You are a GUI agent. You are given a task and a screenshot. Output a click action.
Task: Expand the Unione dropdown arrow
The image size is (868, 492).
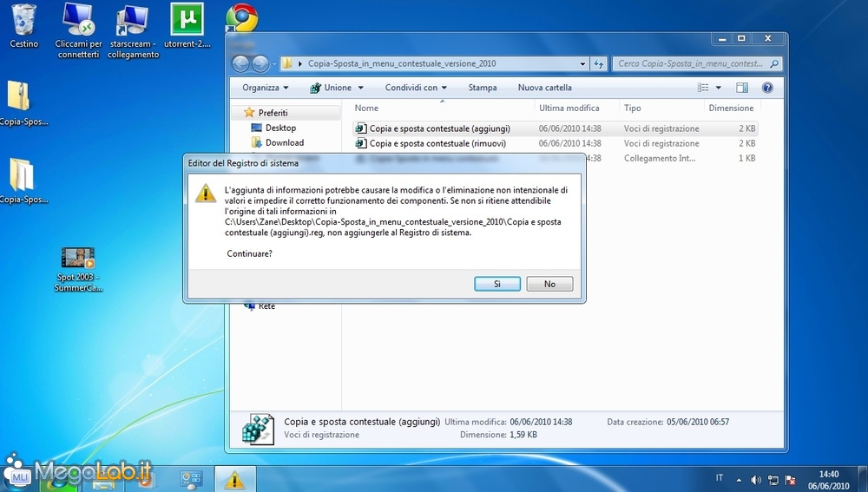click(361, 88)
